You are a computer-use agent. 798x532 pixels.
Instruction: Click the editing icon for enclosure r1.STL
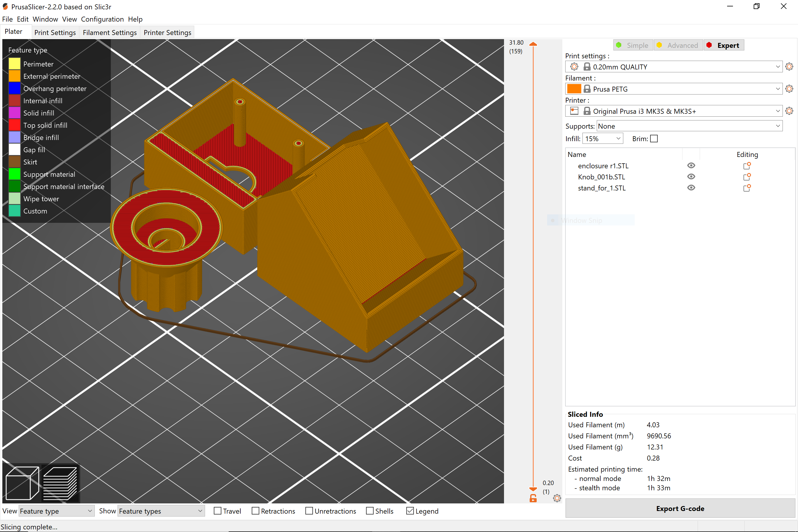tap(747, 166)
